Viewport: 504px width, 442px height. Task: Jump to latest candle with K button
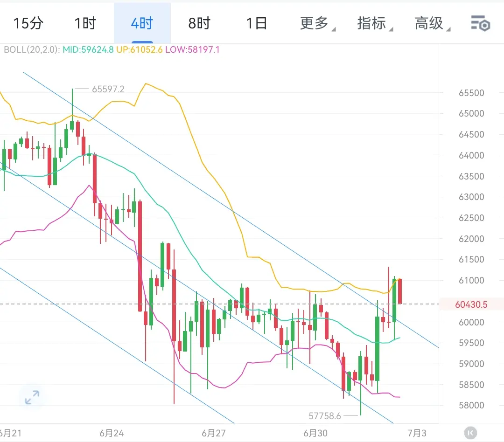point(470,433)
